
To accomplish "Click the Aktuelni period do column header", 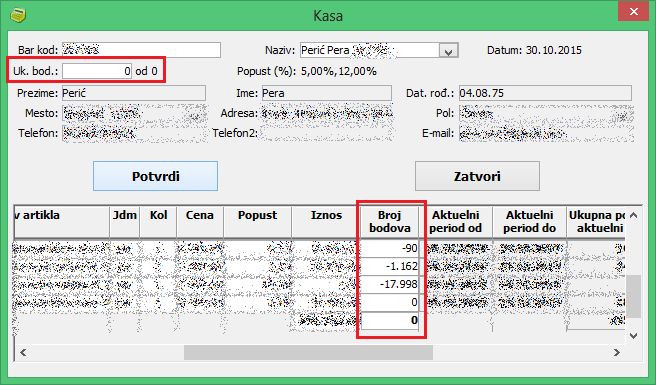I will tap(529, 222).
